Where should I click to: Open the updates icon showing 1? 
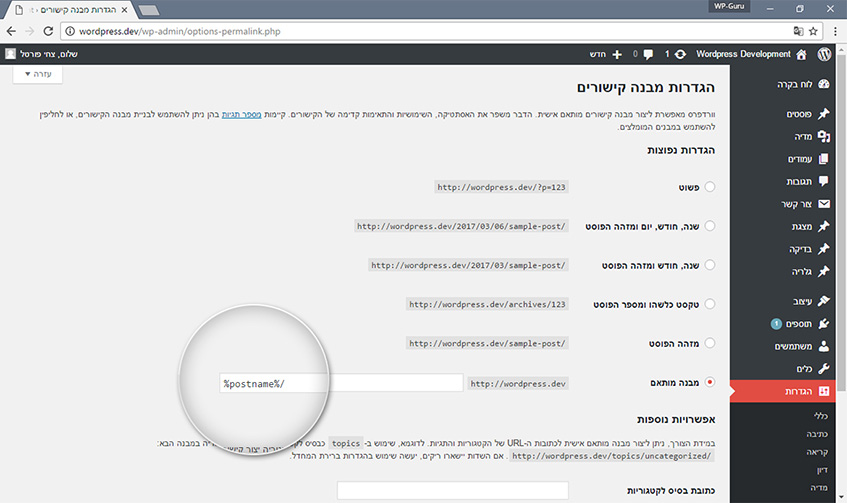pos(681,54)
